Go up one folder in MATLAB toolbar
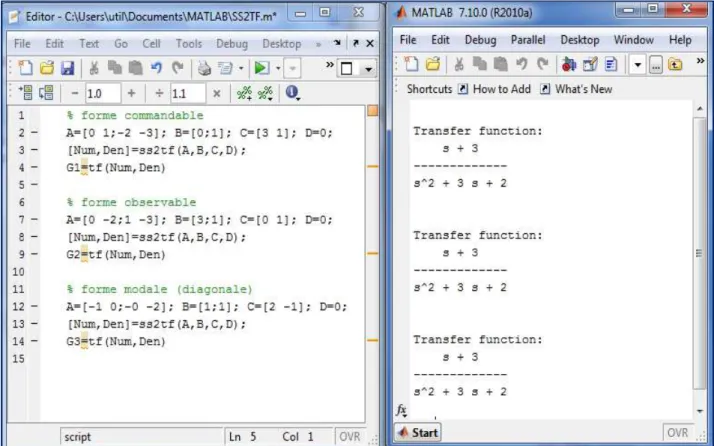 click(x=675, y=65)
